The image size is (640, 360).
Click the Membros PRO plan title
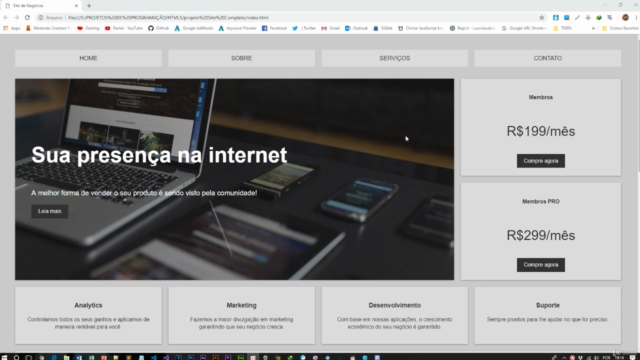pyautogui.click(x=541, y=201)
